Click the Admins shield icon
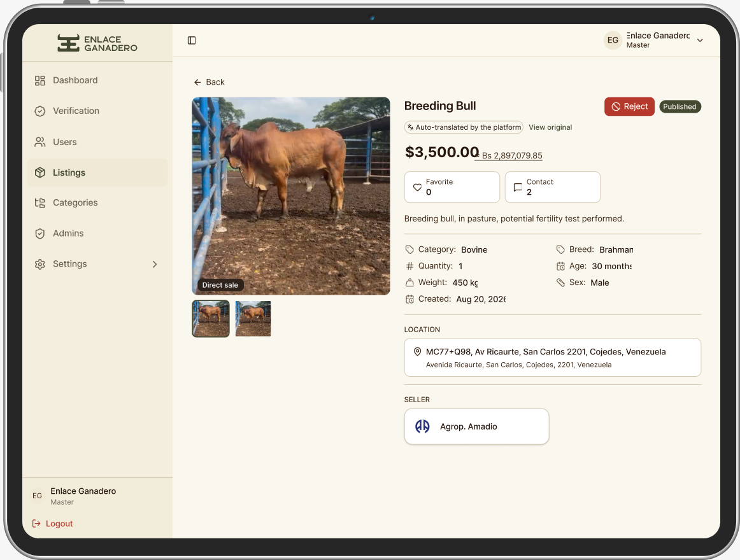The image size is (740, 560). pos(40,234)
